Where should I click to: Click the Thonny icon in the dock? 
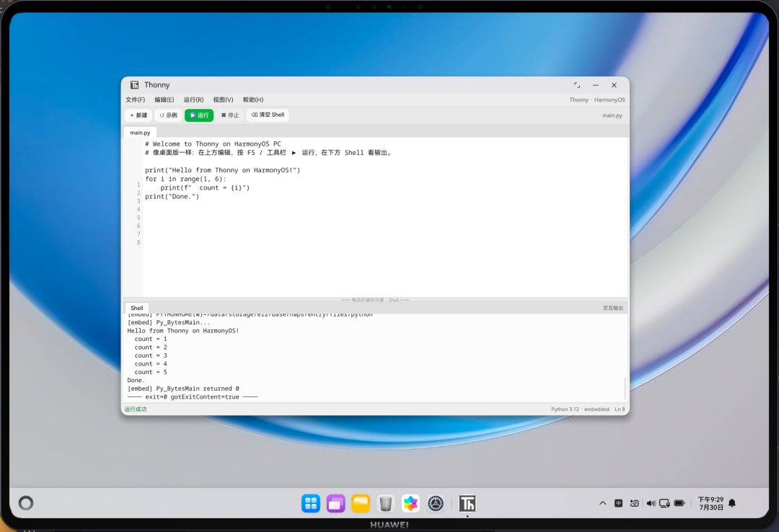pos(467,504)
